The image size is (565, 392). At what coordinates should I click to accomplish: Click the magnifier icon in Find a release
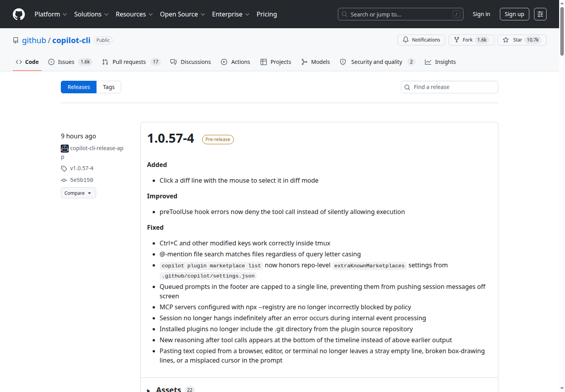pos(407,87)
